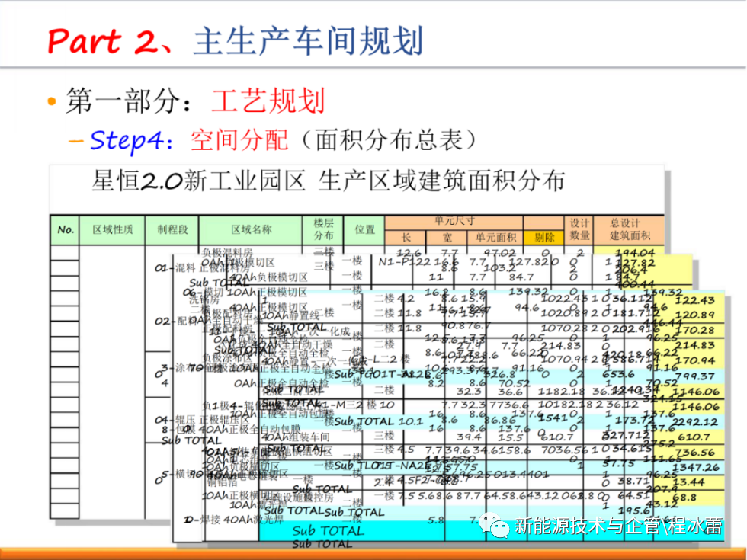Click the "区域名称" column header
The height and width of the screenshot is (560, 747).
(x=251, y=230)
